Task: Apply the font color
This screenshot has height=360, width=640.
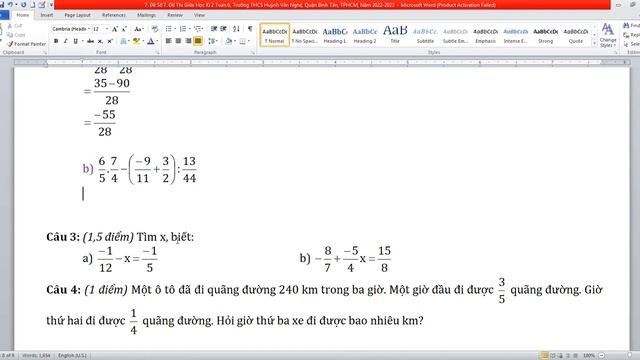Action: click(x=151, y=41)
